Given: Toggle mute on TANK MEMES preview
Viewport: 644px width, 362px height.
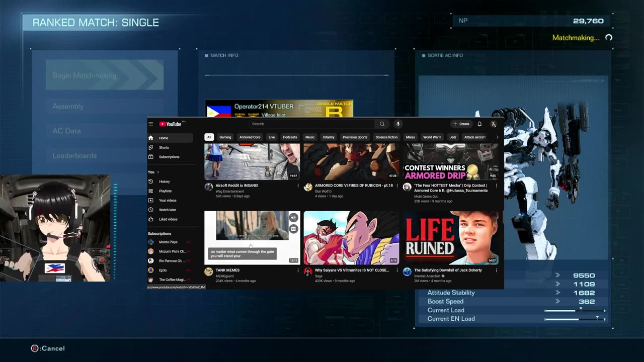Looking at the screenshot, I should [x=293, y=218].
